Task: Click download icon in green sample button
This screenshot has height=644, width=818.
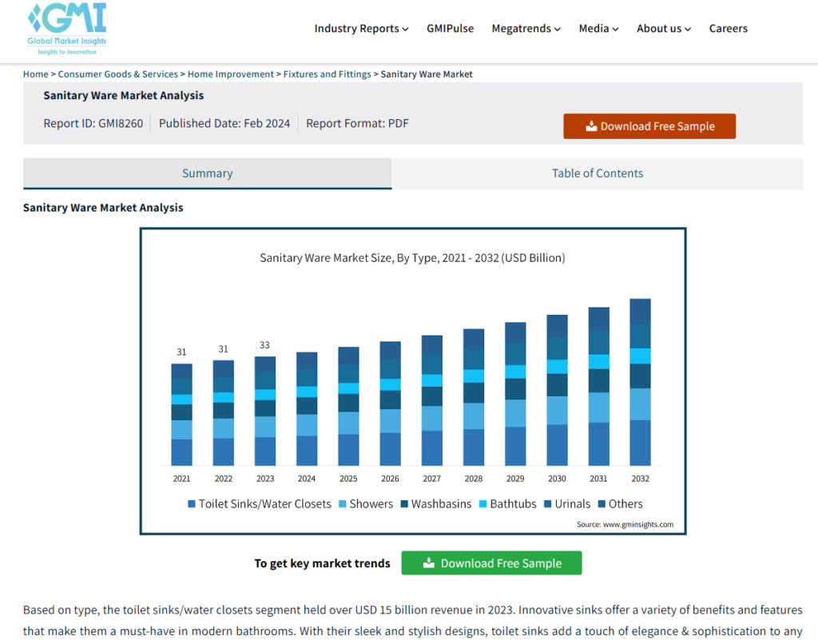Action: click(429, 563)
